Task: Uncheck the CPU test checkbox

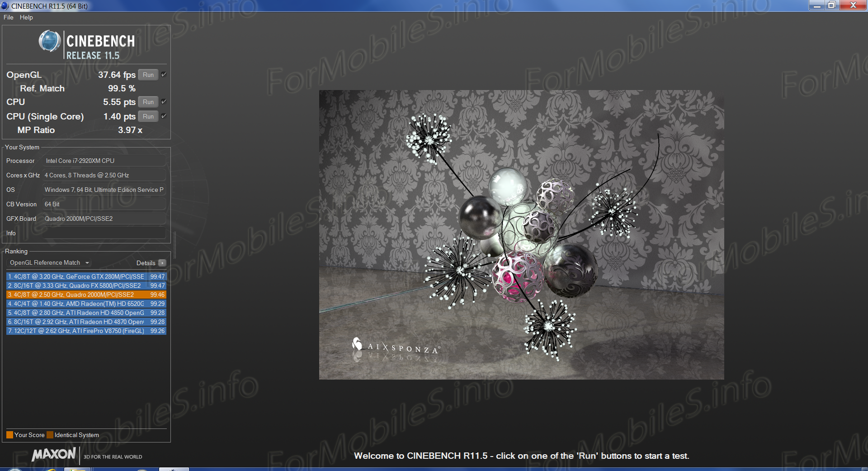Action: (164, 102)
